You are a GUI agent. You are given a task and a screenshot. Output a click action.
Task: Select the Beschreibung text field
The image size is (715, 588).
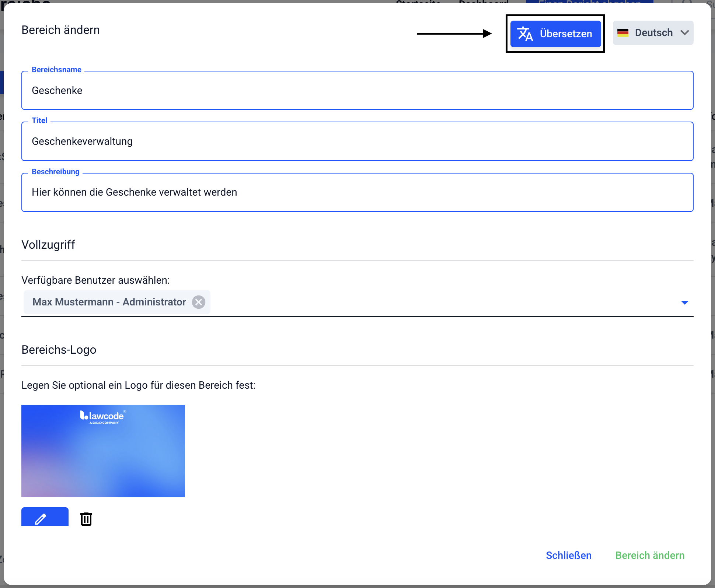357,192
